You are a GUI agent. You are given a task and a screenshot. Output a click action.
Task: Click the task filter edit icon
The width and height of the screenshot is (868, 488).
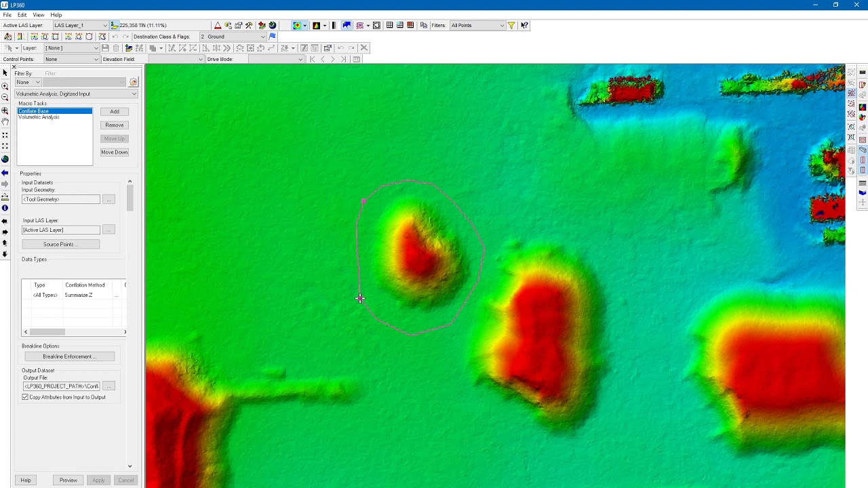coord(133,82)
